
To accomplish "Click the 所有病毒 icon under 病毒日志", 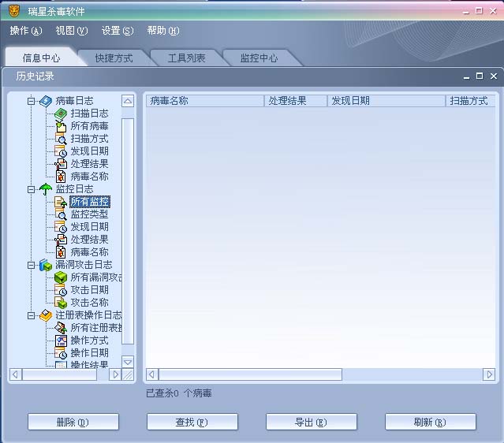I will (61, 126).
